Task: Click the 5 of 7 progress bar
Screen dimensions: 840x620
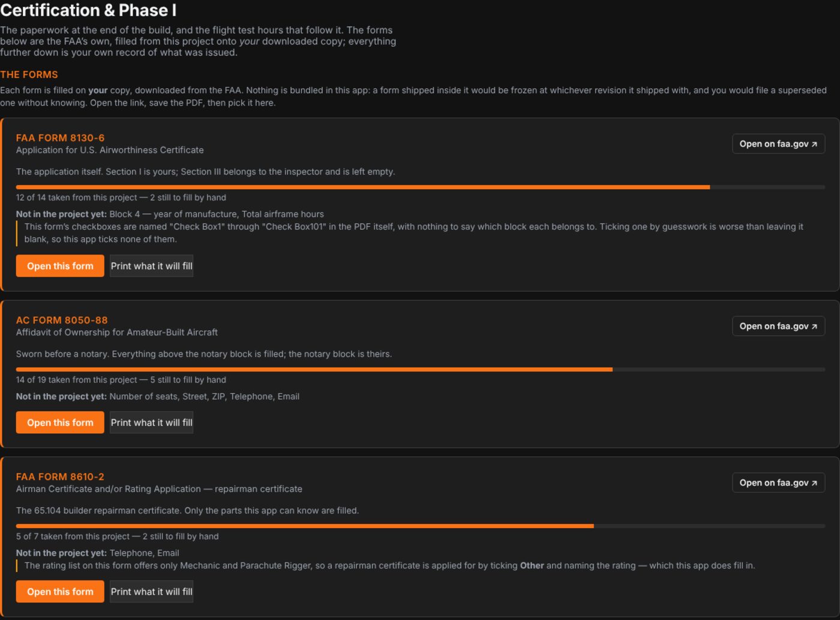Action: tap(421, 526)
